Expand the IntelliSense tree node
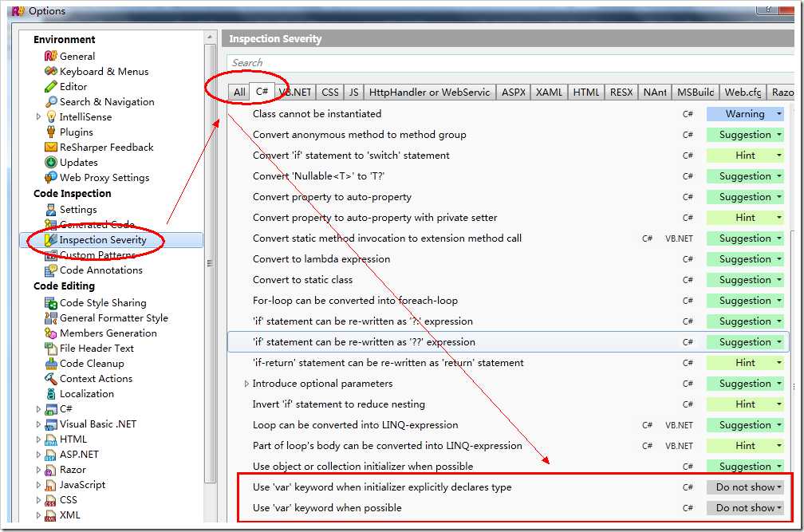Image resolution: width=804 pixels, height=532 pixels. tap(38, 117)
